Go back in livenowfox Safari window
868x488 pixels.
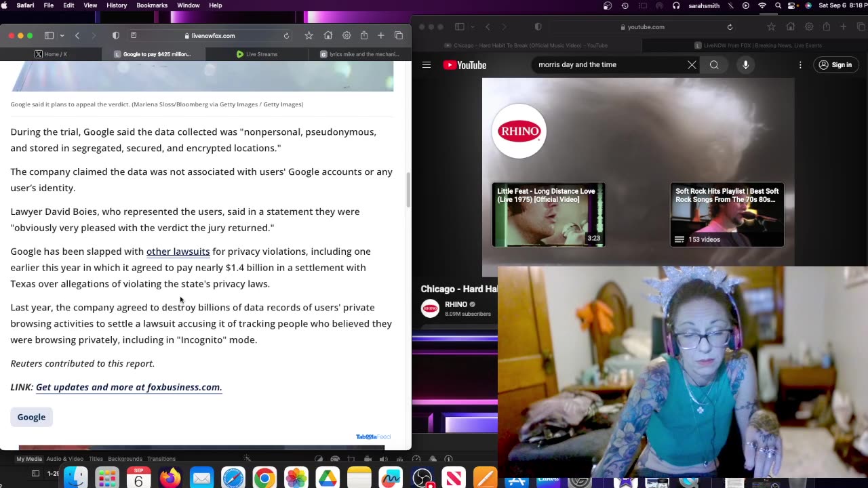(77, 35)
